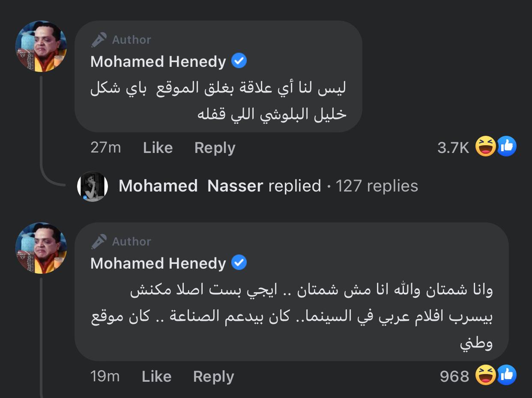Open the laughing reaction on the 968 comment
Viewport: 532px width, 398px height.
486,376
